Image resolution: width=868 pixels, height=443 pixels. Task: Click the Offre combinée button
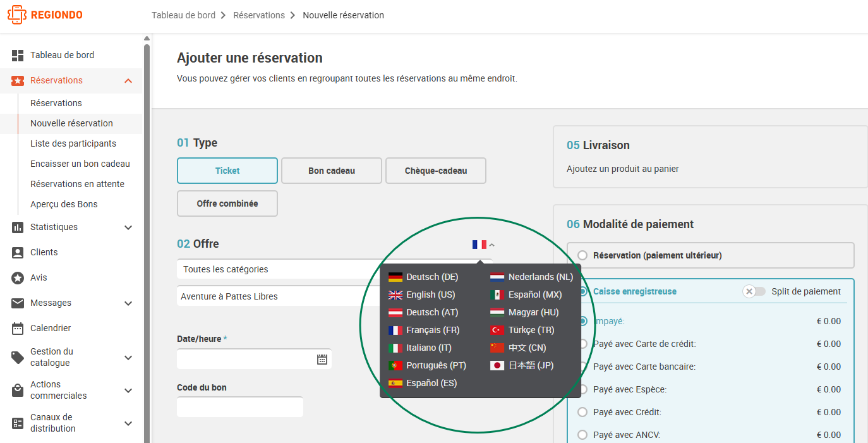[x=227, y=203]
